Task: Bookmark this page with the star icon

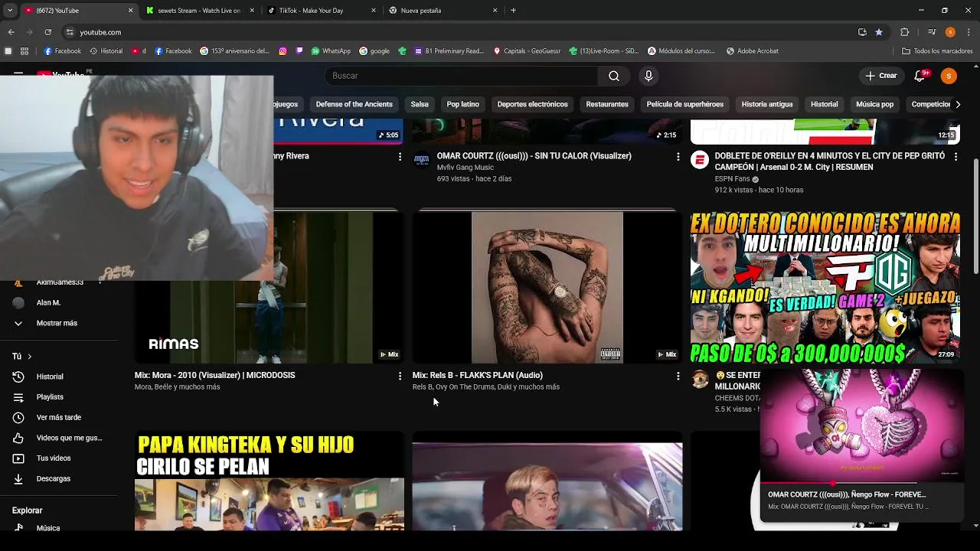Action: 879,32
